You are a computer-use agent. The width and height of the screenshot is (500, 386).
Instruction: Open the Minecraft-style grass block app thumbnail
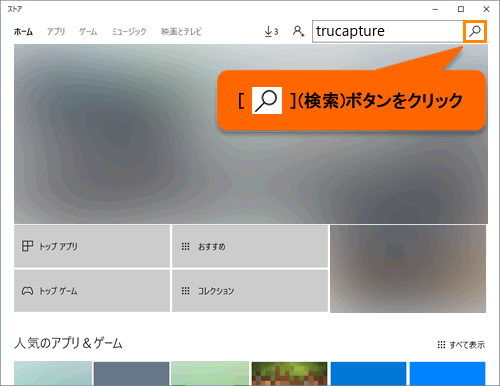tap(289, 374)
